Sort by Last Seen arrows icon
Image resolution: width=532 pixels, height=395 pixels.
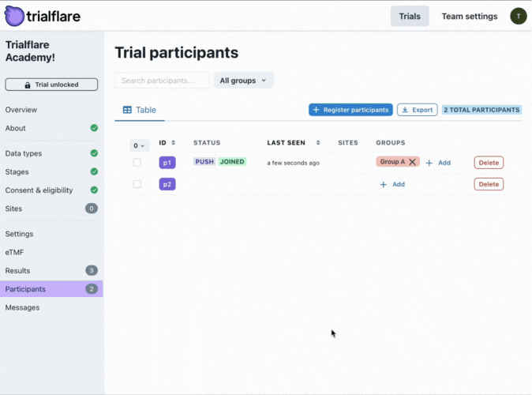click(318, 143)
